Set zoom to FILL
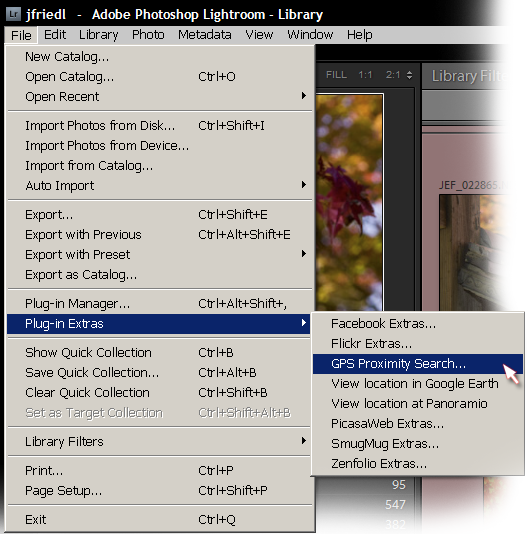Viewport: 527px width, 534px height. pos(336,75)
